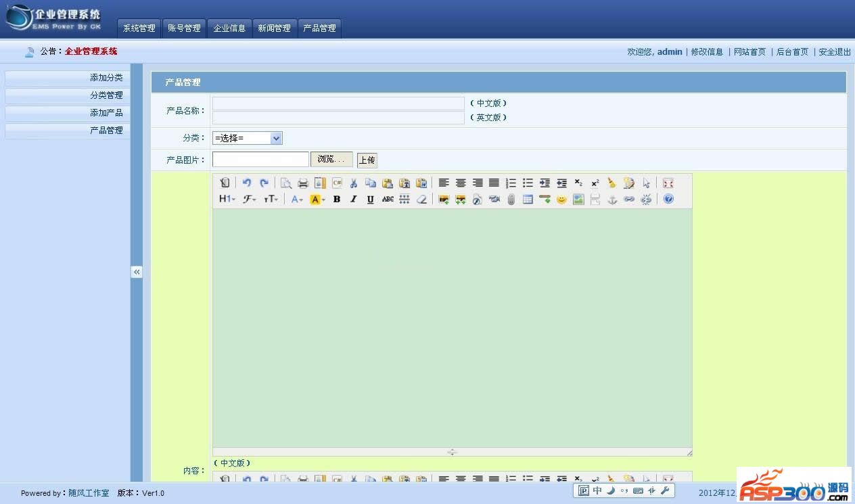Click the scissors cut icon in first editor
Viewport: 855px width, 504px height.
coord(353,183)
